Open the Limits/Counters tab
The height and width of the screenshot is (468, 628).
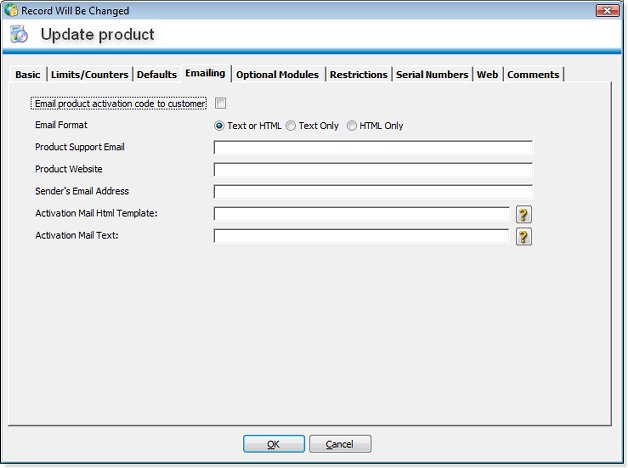click(x=91, y=75)
